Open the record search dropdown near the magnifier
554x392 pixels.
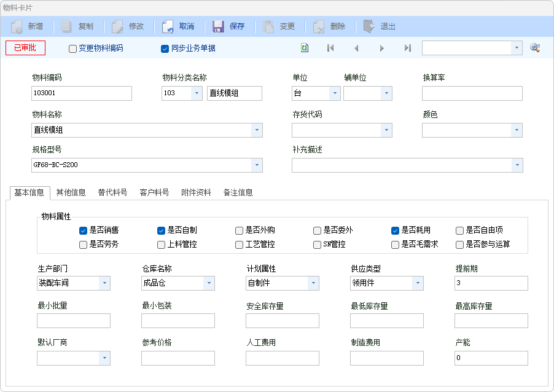pyautogui.click(x=517, y=48)
